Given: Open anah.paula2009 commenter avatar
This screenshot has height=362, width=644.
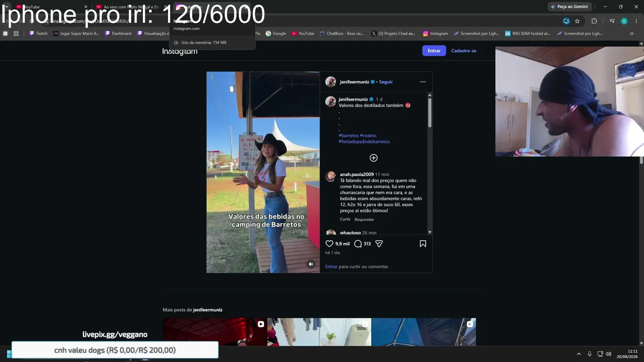Looking at the screenshot, I should coord(331,176).
